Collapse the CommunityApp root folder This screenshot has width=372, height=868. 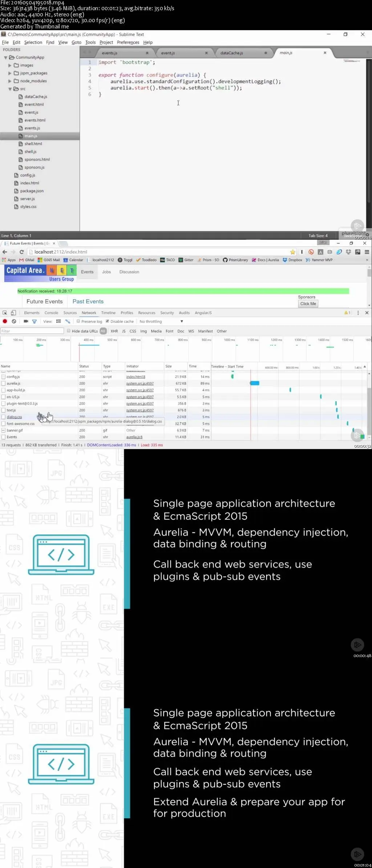[5, 57]
